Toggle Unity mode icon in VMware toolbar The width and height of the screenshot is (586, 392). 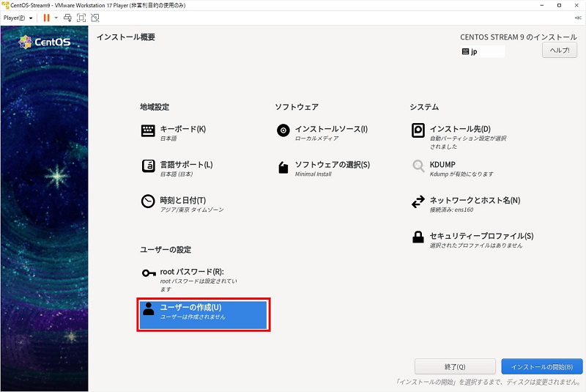(x=95, y=18)
